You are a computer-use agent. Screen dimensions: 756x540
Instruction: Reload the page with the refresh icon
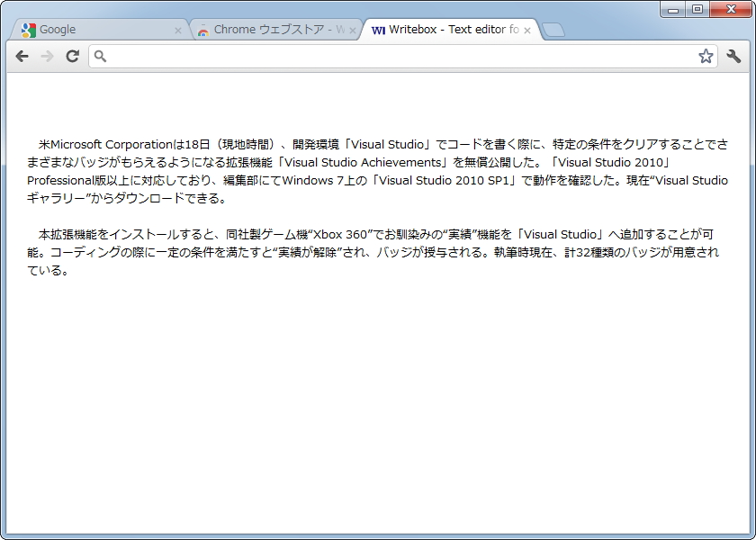coord(73,57)
